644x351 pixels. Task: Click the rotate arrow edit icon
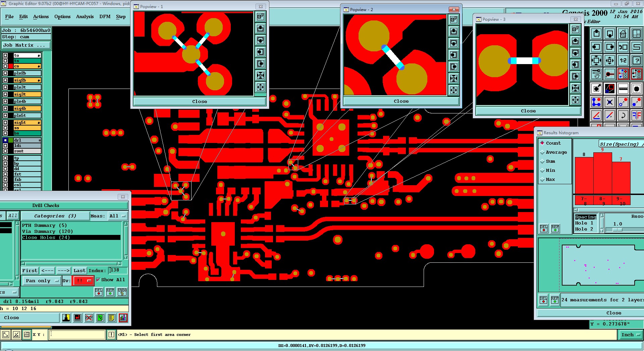tap(623, 116)
